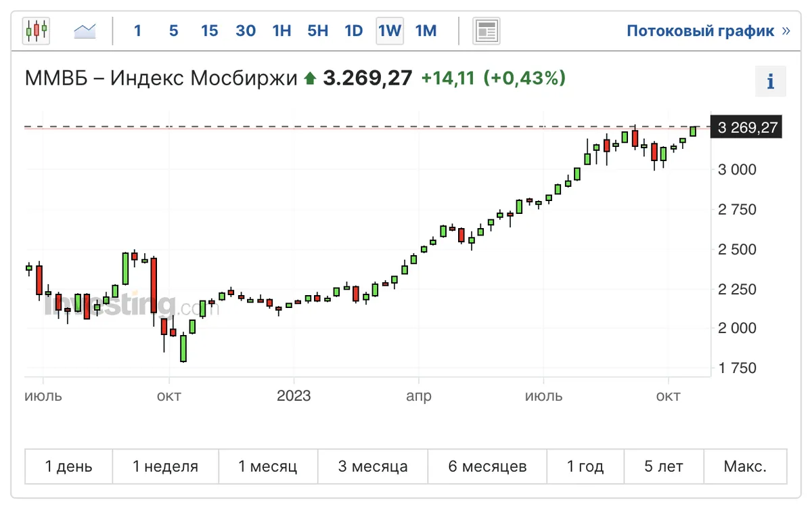Switch to the 15-minute interval
Viewport: 812px width, 509px height.
[x=210, y=30]
